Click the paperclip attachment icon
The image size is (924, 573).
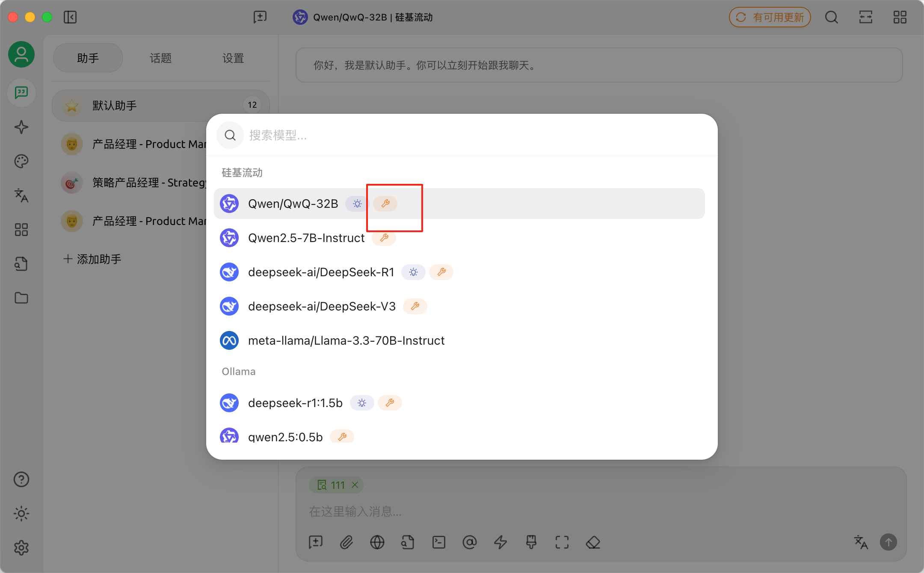[x=346, y=542]
